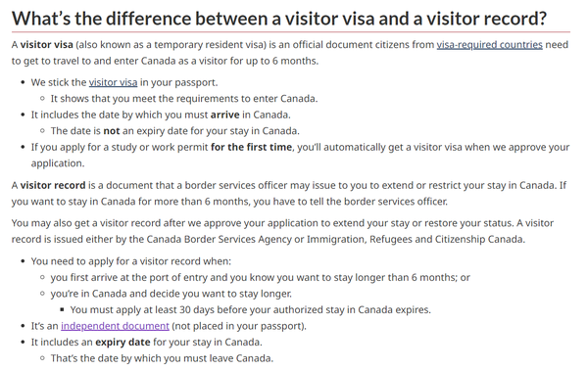
Task: Click the bold word 'arrive'
Action: 224,115
